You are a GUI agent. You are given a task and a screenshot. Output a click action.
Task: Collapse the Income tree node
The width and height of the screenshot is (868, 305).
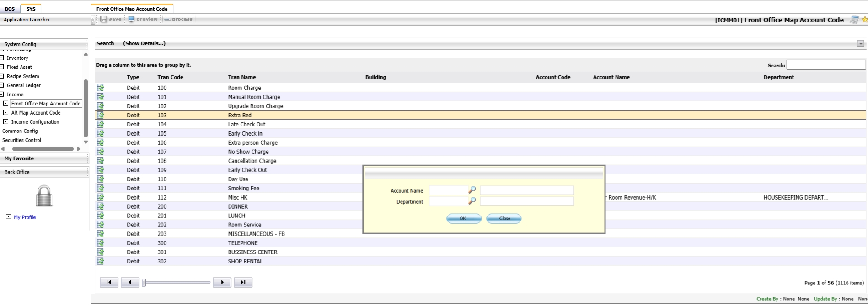point(2,95)
